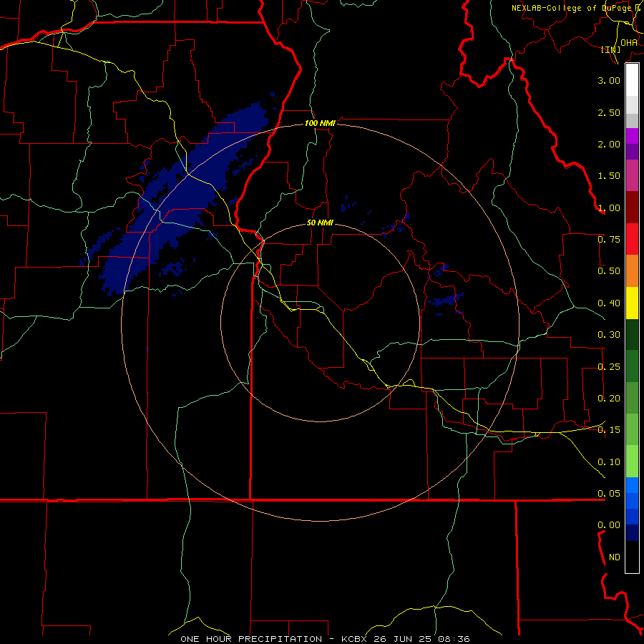The height and width of the screenshot is (644, 644).
Task: Click the 50 NMI range ring label
Action: (x=320, y=223)
